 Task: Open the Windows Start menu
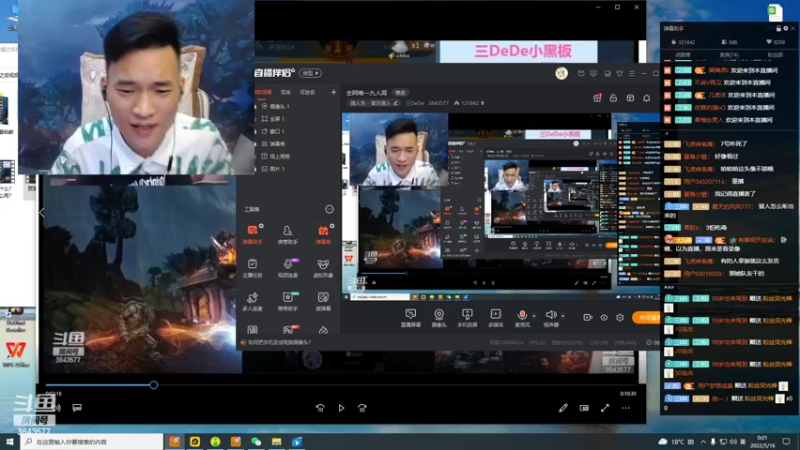pyautogui.click(x=9, y=441)
